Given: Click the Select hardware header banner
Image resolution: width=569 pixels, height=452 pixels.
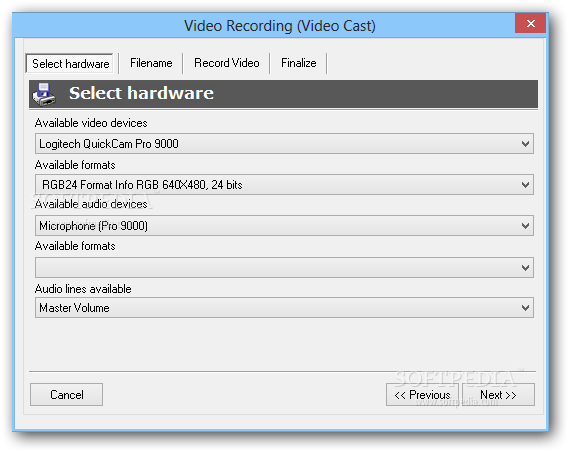Looking at the screenshot, I should 283,94.
